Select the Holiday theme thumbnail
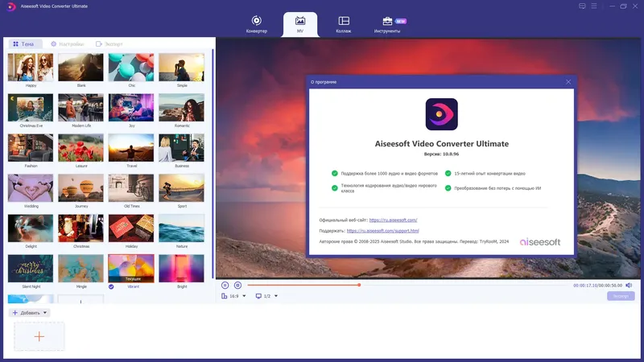Screen dimensions: 644x362 (131, 228)
